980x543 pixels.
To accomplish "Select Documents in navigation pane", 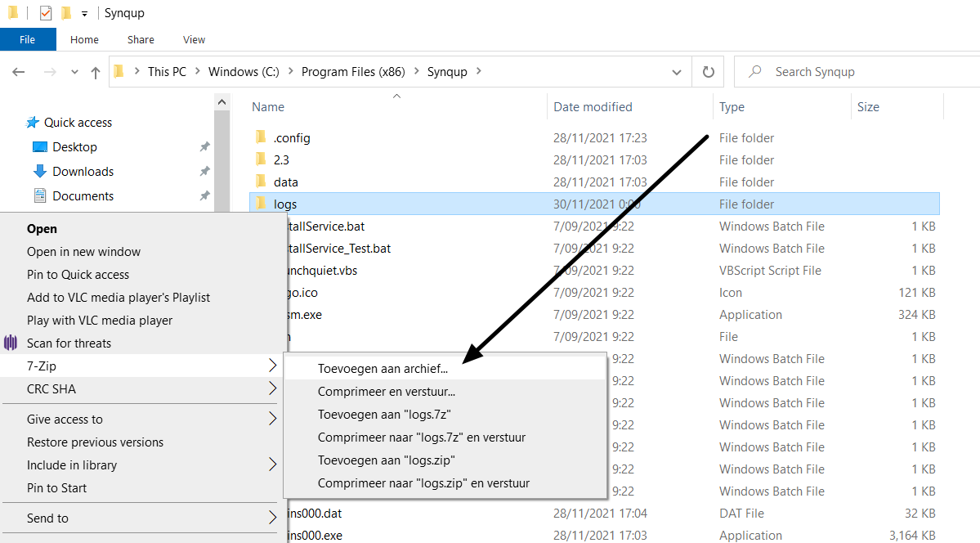I will click(83, 195).
